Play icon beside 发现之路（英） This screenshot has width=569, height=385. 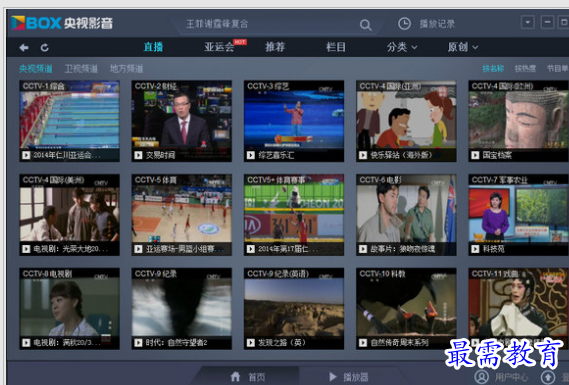[251, 343]
